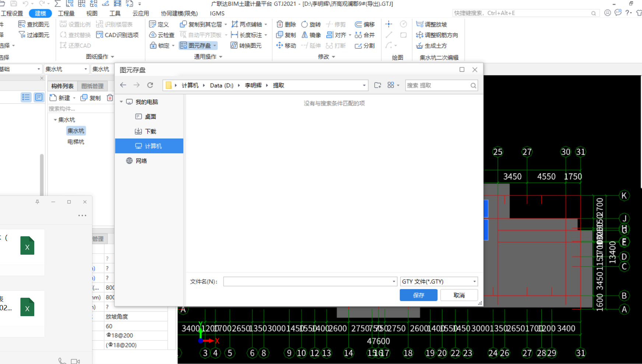Open the 建模 ribbon tab
This screenshot has height=364, width=642.
point(41,13)
